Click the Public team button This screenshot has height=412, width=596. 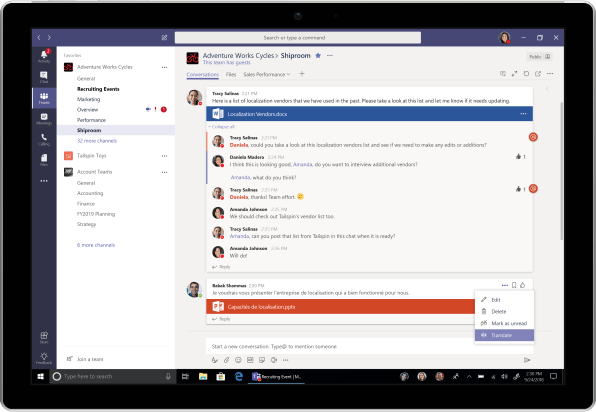[x=539, y=57]
